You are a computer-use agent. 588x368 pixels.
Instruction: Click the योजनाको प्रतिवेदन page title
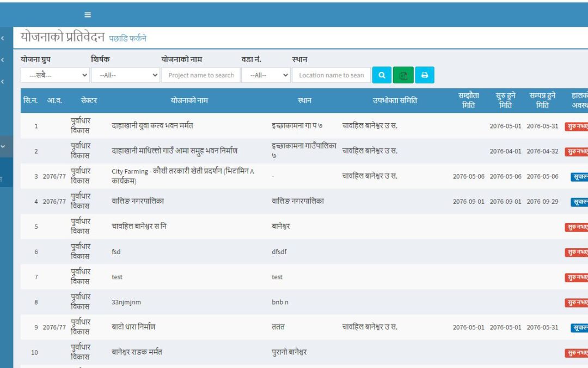pos(63,37)
